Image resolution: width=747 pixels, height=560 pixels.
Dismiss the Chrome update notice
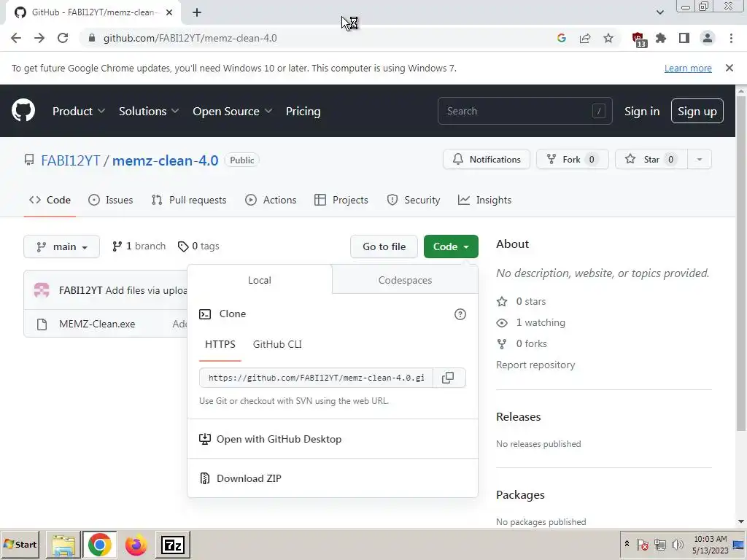pyautogui.click(x=729, y=68)
